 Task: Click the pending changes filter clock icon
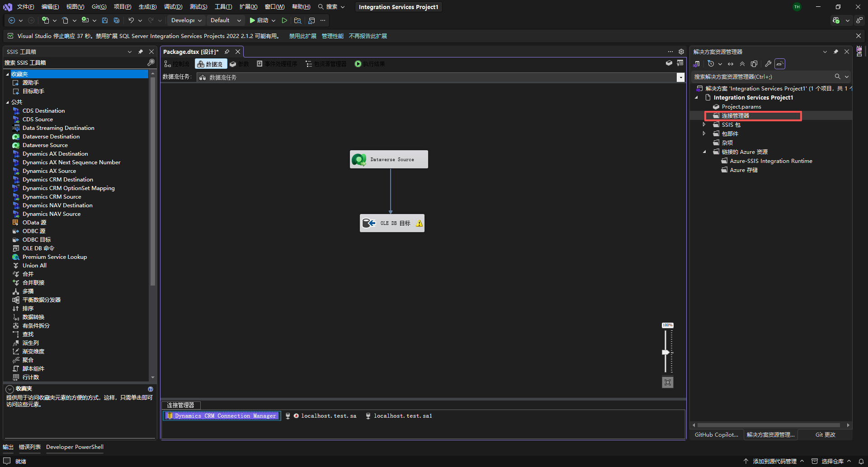tap(711, 64)
